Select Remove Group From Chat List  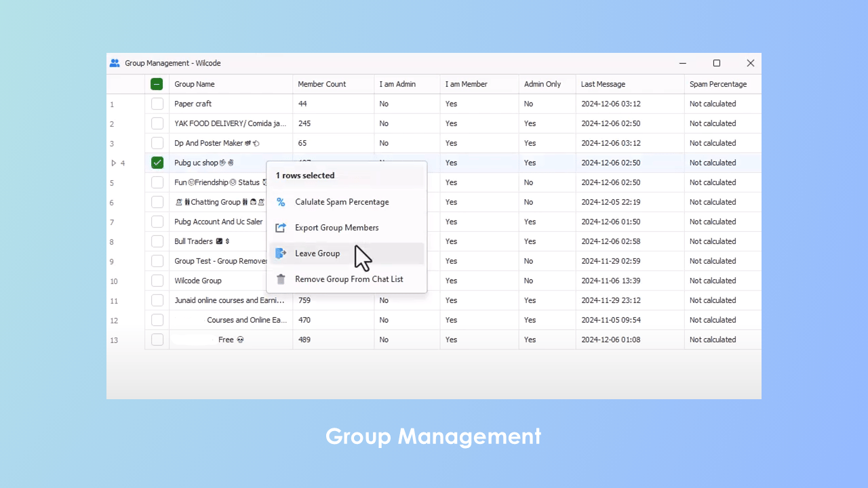(349, 279)
